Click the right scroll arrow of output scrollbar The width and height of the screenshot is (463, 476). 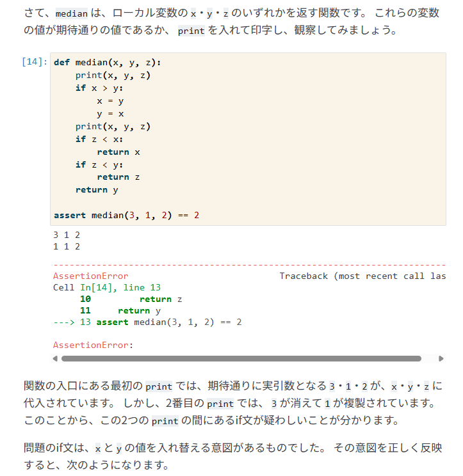(x=441, y=358)
